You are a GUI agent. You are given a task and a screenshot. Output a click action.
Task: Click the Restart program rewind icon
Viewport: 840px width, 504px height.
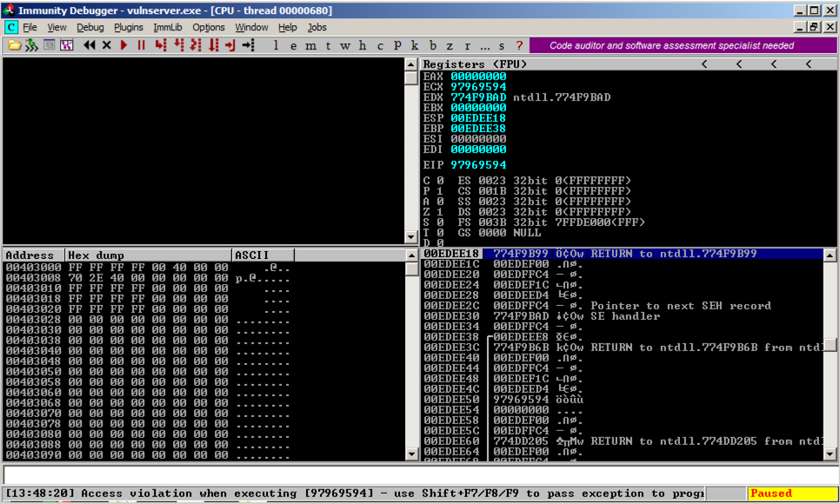pyautogui.click(x=89, y=45)
